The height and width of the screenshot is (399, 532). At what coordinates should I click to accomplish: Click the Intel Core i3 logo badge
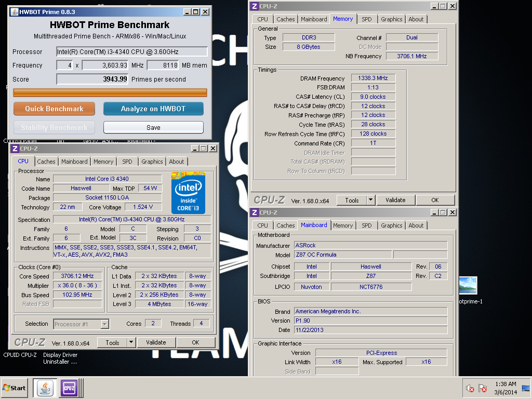pos(188,193)
